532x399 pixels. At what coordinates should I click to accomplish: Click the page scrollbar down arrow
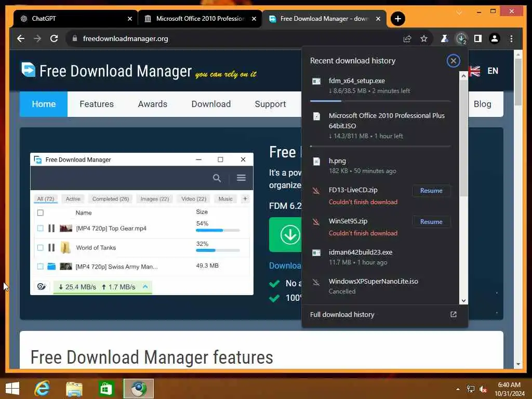[518, 364]
